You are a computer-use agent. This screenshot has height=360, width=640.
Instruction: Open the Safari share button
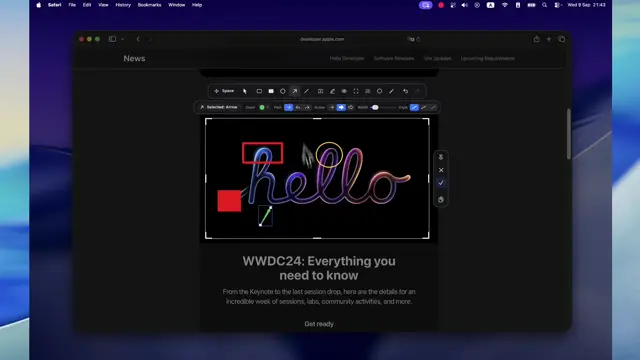click(x=536, y=39)
